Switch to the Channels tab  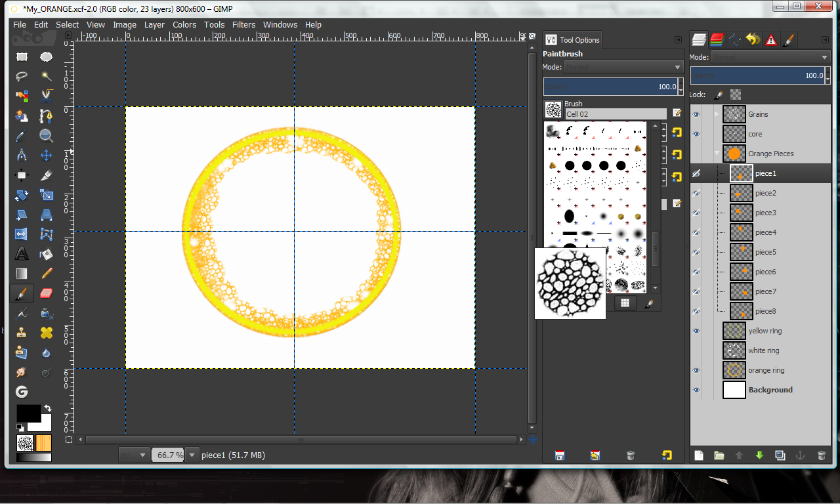717,39
